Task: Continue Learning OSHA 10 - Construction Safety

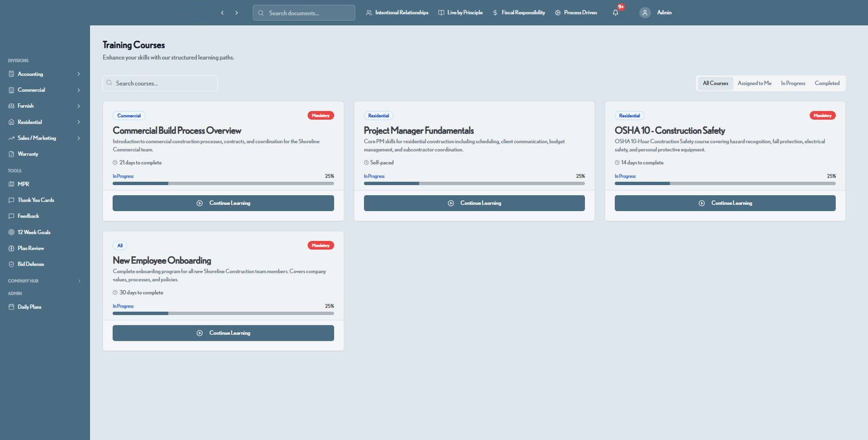Action: (x=725, y=203)
